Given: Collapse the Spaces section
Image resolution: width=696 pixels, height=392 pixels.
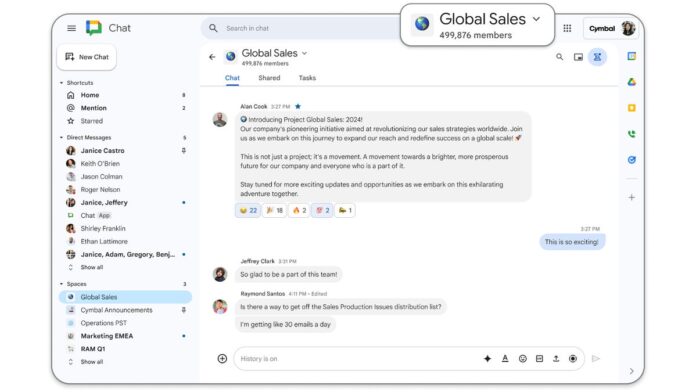Looking at the screenshot, I should point(61,284).
